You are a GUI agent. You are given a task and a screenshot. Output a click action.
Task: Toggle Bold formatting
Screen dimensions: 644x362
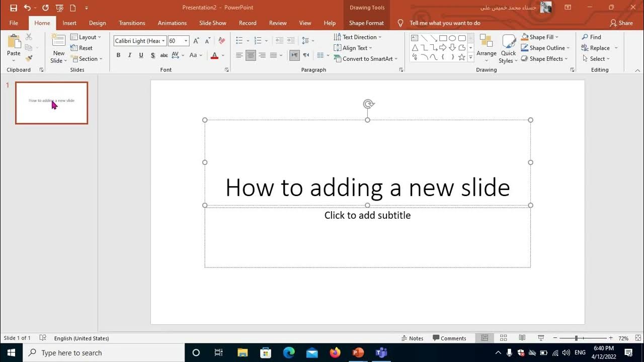[x=118, y=55]
